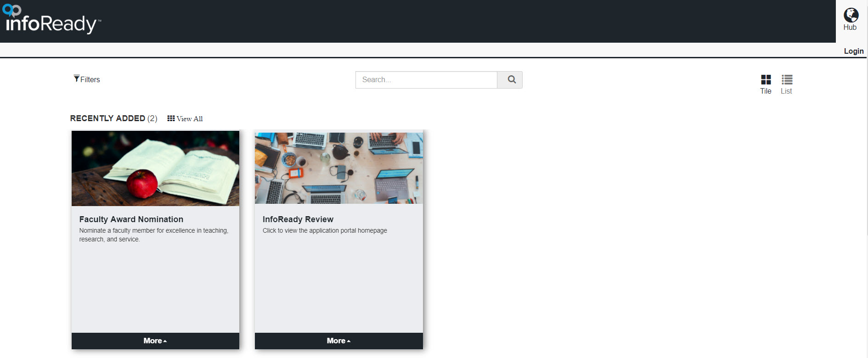
Task: Expand More on InfoReady Review card
Action: pos(339,341)
